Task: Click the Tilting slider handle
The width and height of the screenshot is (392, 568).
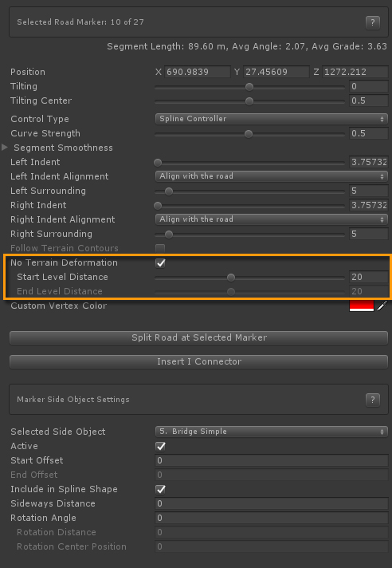Action: (x=249, y=87)
